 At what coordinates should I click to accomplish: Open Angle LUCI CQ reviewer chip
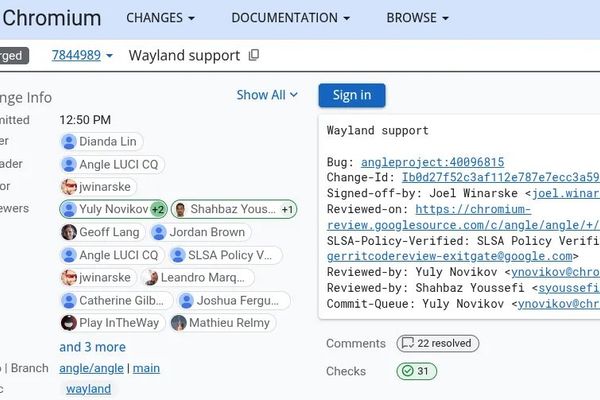coord(112,255)
